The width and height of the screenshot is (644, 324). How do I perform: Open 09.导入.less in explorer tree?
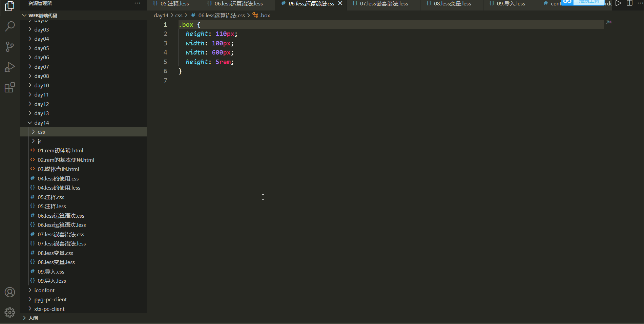[x=83, y=281]
